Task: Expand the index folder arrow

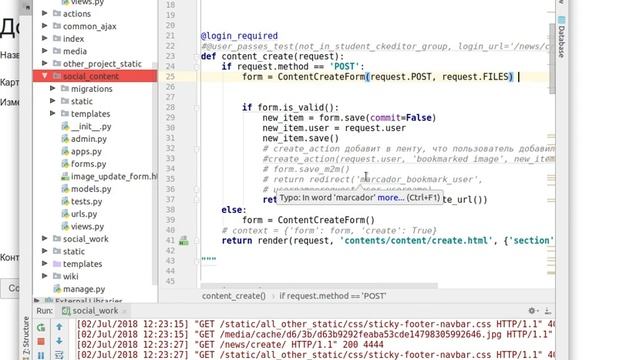Action: coord(44,38)
